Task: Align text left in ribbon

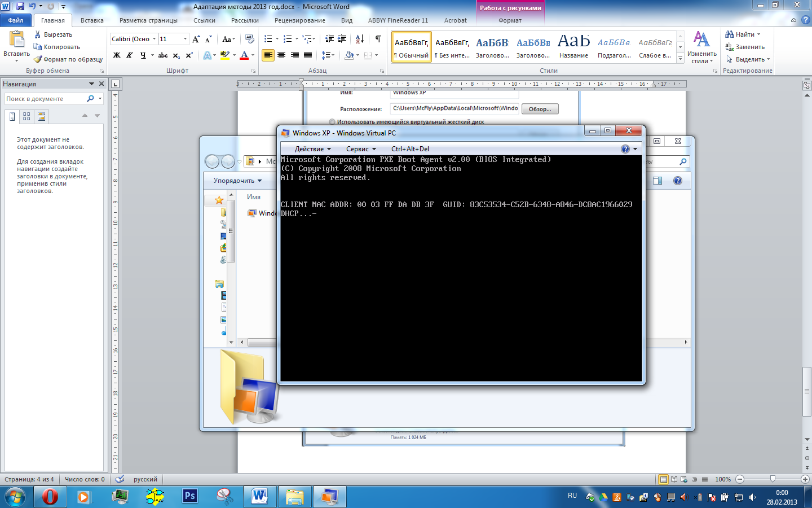Action: pos(268,55)
